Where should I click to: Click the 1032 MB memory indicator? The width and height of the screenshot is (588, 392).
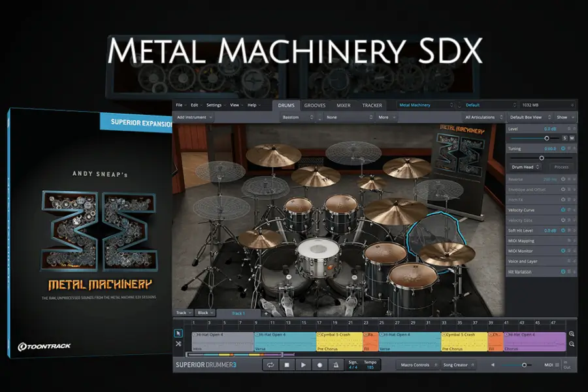coord(548,105)
